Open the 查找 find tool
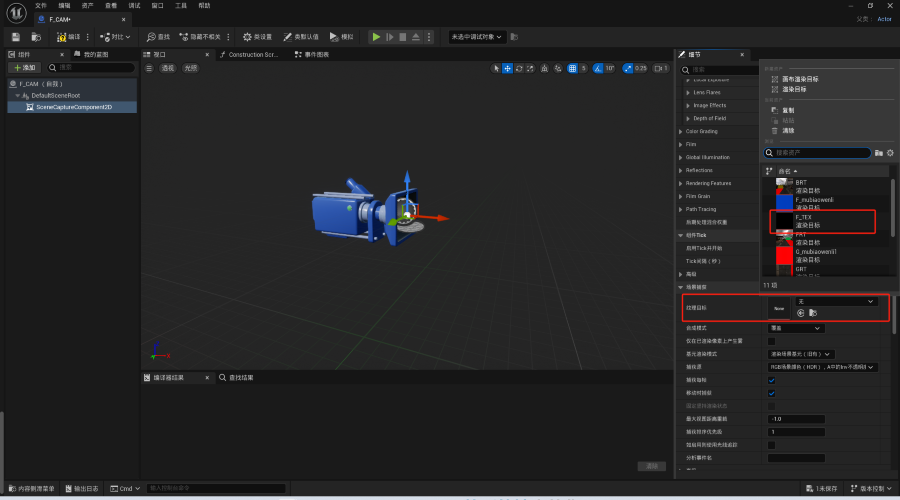This screenshot has width=900, height=500. click(x=158, y=37)
